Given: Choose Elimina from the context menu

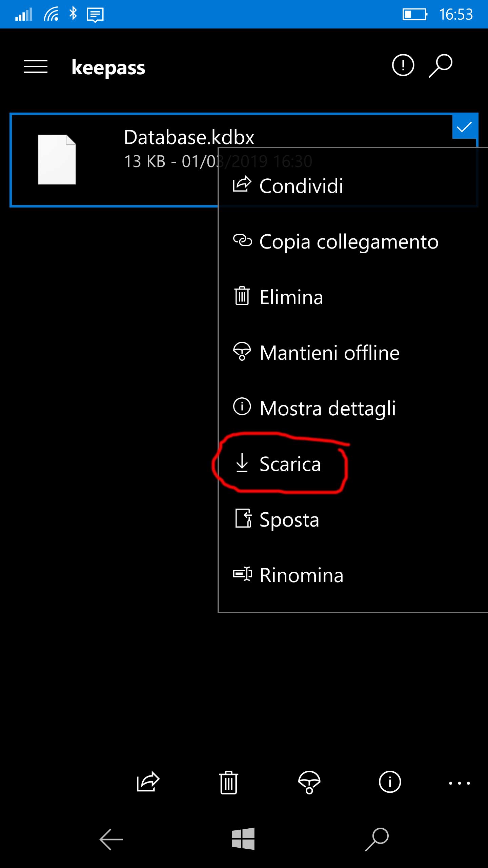Looking at the screenshot, I should 291,297.
